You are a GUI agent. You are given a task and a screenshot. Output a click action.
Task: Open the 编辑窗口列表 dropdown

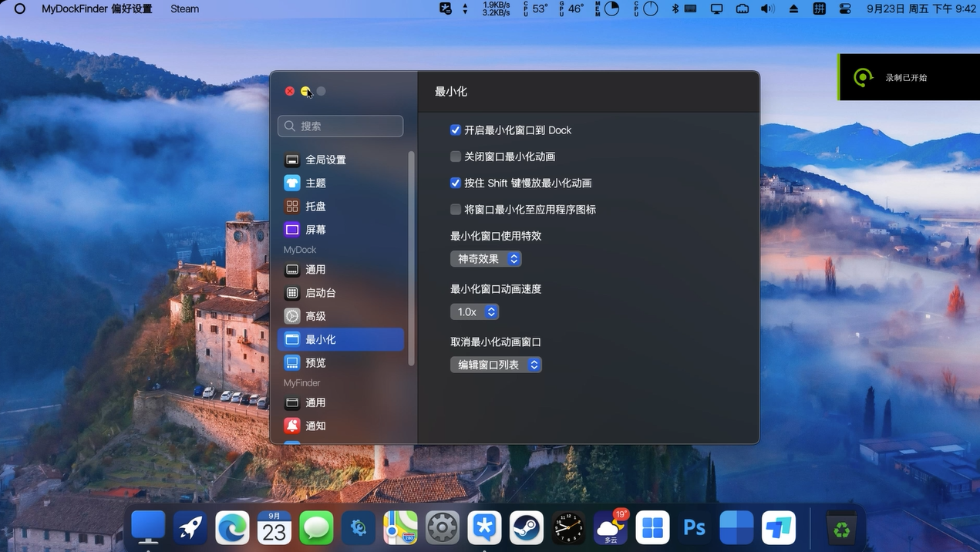click(496, 365)
